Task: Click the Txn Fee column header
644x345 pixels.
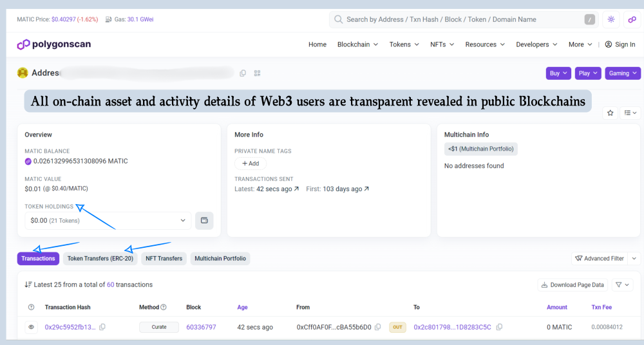Action: [x=601, y=307]
